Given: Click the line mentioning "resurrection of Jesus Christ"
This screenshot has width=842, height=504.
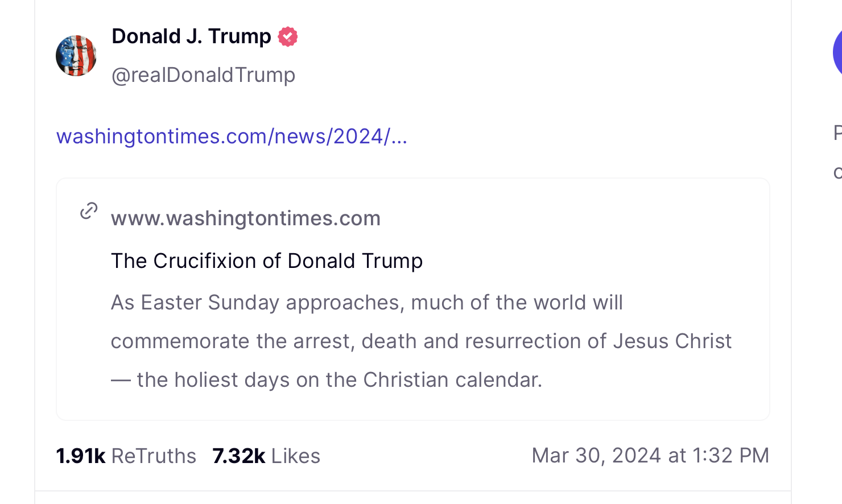Looking at the screenshot, I should [x=421, y=341].
